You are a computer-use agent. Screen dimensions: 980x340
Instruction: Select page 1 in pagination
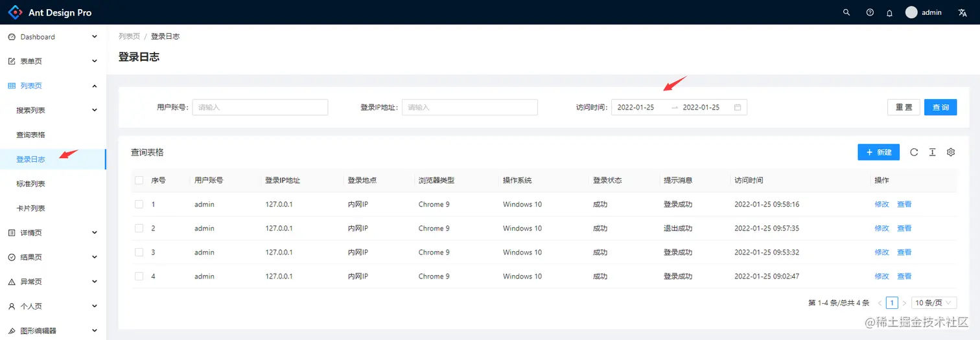click(x=892, y=303)
